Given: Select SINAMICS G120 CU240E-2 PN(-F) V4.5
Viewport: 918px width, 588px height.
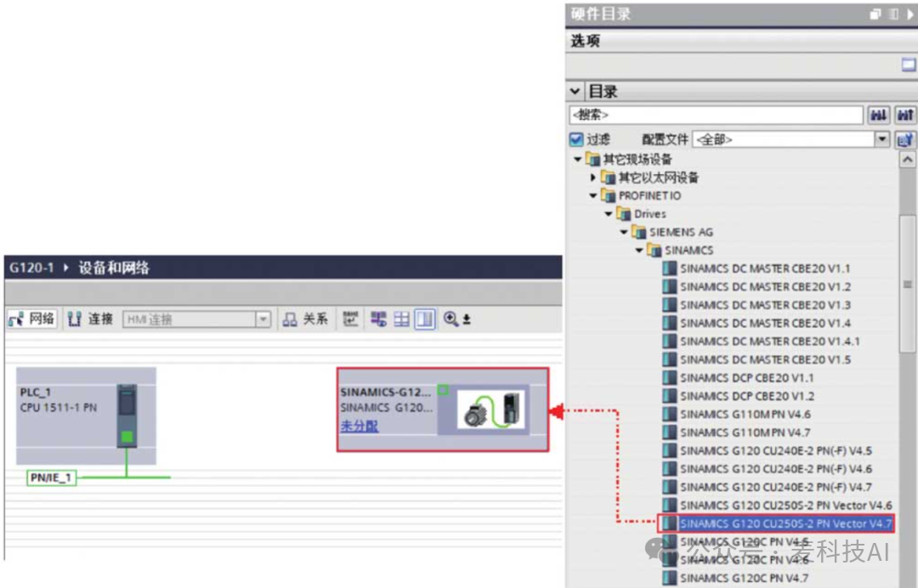Looking at the screenshot, I should [x=776, y=450].
